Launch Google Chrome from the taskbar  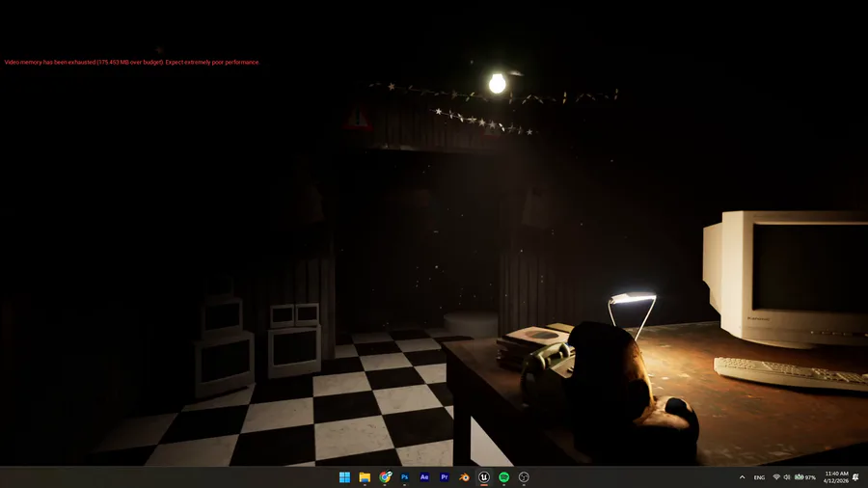[x=385, y=477]
